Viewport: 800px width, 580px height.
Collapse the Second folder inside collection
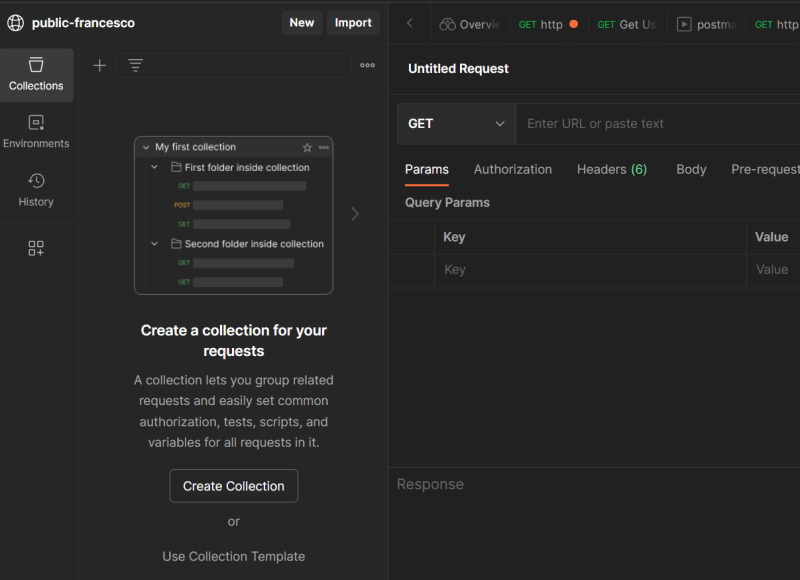(155, 244)
